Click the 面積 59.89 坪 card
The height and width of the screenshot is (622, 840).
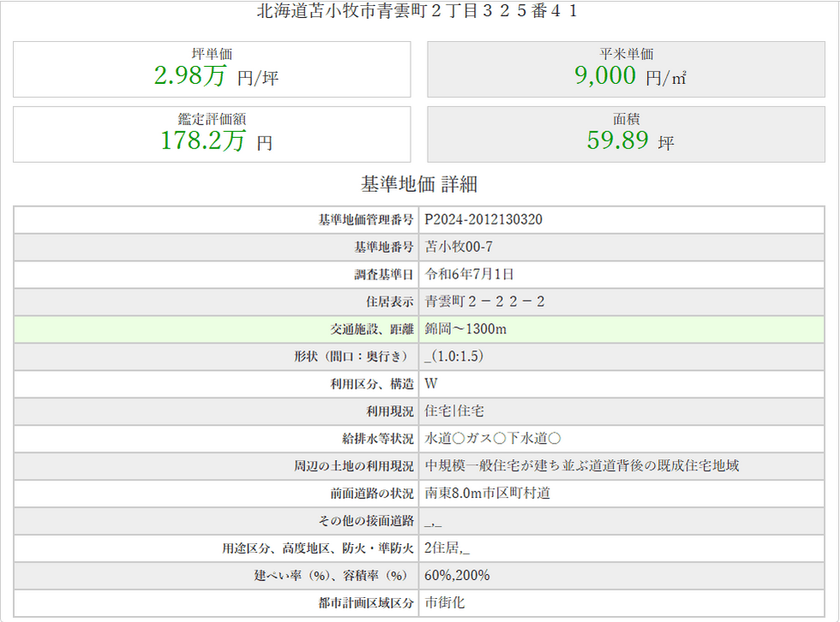click(626, 134)
